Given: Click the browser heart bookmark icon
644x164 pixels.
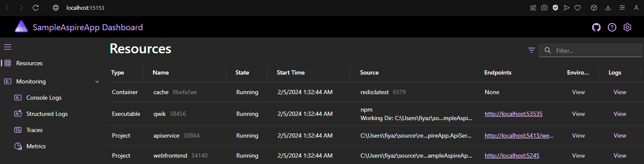Looking at the screenshot, I should pos(578,8).
